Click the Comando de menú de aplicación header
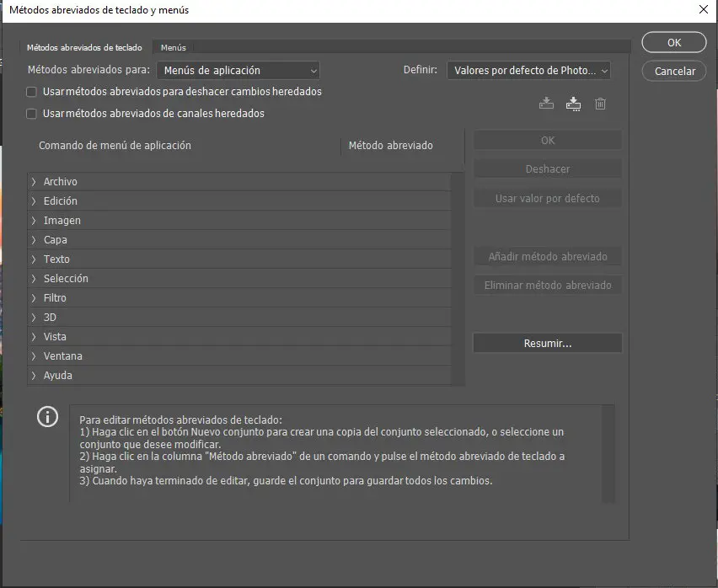Image resolution: width=718 pixels, height=588 pixels. pyautogui.click(x=115, y=146)
